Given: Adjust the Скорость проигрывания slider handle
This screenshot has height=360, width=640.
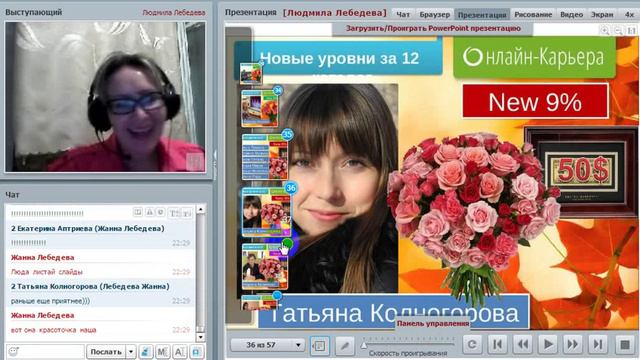Looking at the screenshot, I should pos(364,345).
